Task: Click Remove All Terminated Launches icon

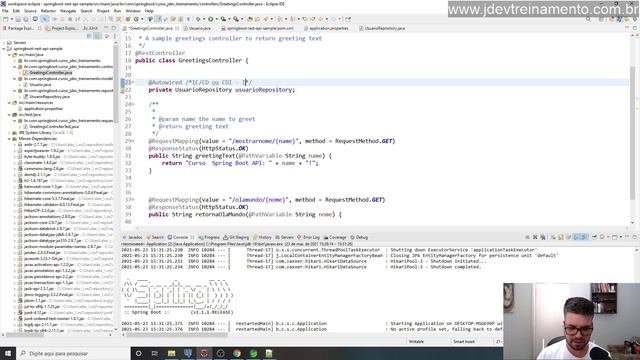Action: click(543, 237)
